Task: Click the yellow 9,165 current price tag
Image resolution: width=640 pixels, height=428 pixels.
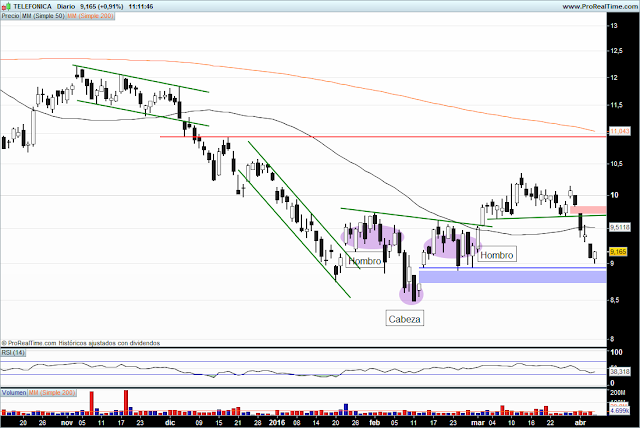Action: [x=618, y=252]
